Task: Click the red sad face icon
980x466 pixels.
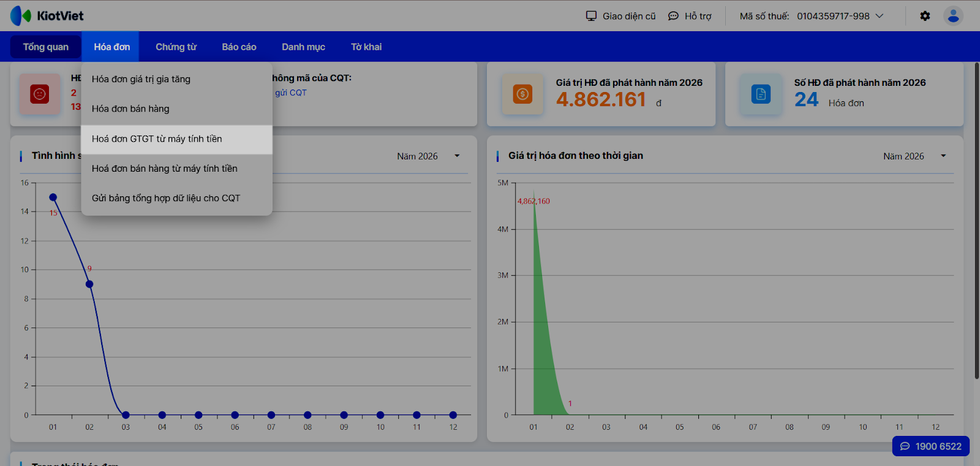Action: 40,94
